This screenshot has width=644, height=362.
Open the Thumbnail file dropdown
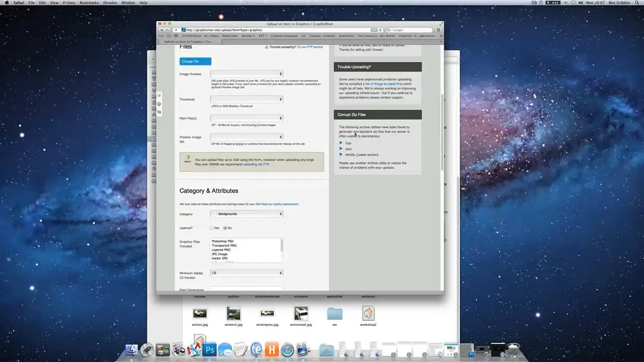pyautogui.click(x=247, y=99)
